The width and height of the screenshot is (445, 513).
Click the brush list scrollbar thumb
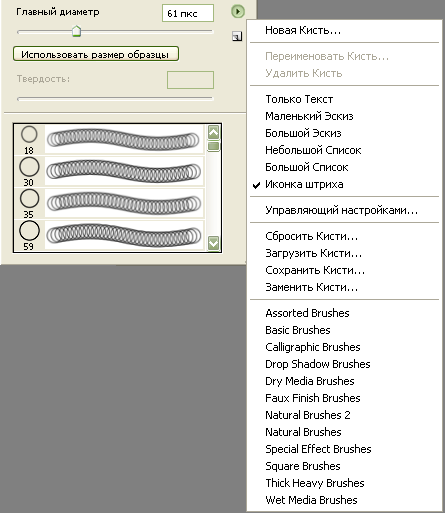[x=213, y=146]
